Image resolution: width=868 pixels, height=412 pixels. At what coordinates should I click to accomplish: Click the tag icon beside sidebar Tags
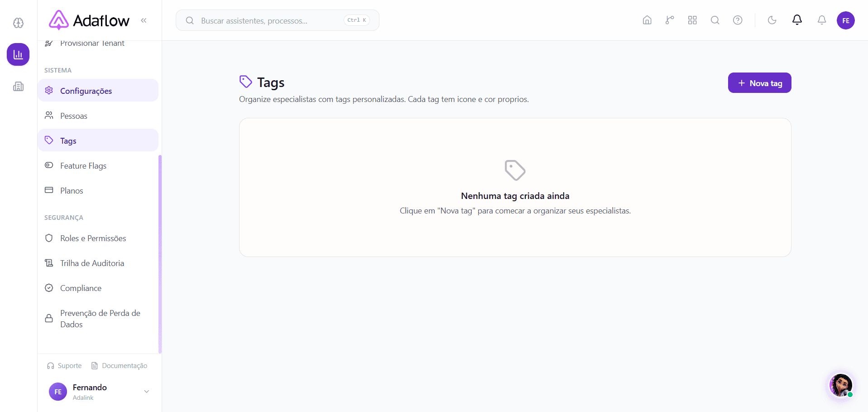(x=49, y=140)
